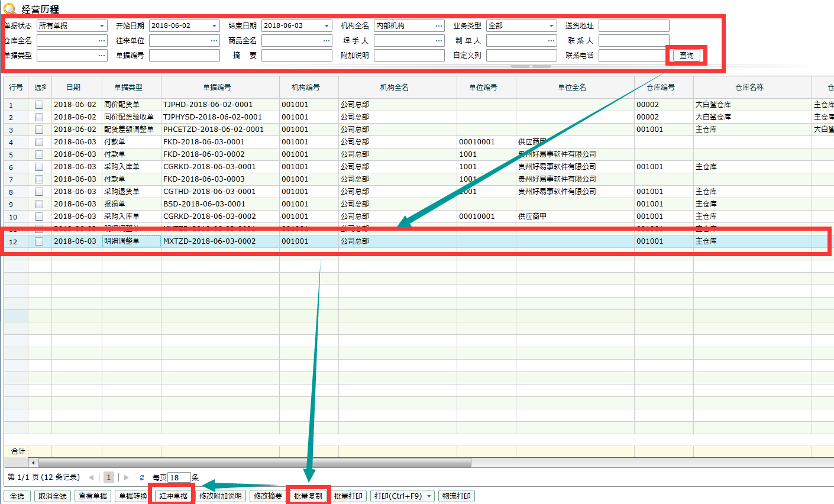Click the 批量打印 button
834x504 pixels.
[x=348, y=496]
